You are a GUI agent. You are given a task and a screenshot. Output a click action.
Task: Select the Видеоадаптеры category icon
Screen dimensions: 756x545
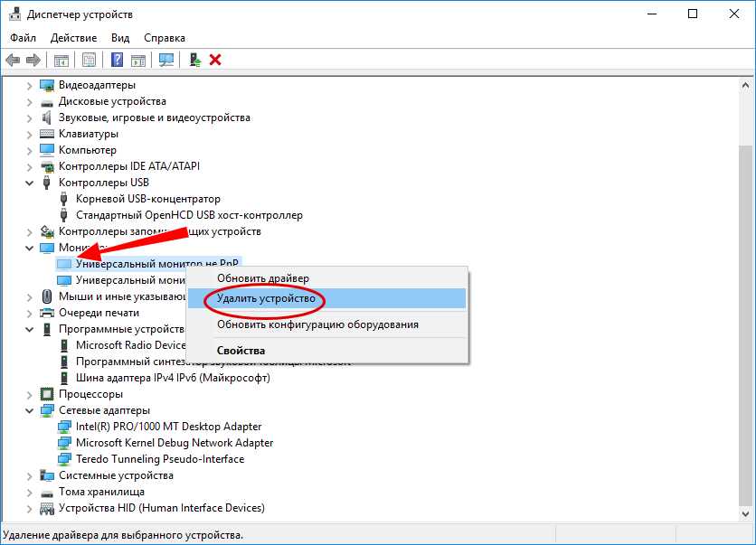[x=47, y=85]
